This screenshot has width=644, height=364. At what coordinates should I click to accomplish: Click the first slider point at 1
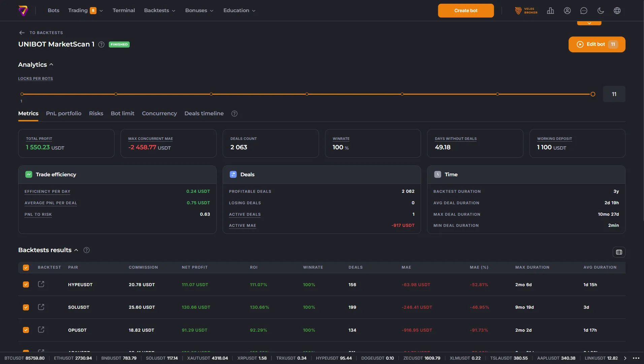point(22,94)
